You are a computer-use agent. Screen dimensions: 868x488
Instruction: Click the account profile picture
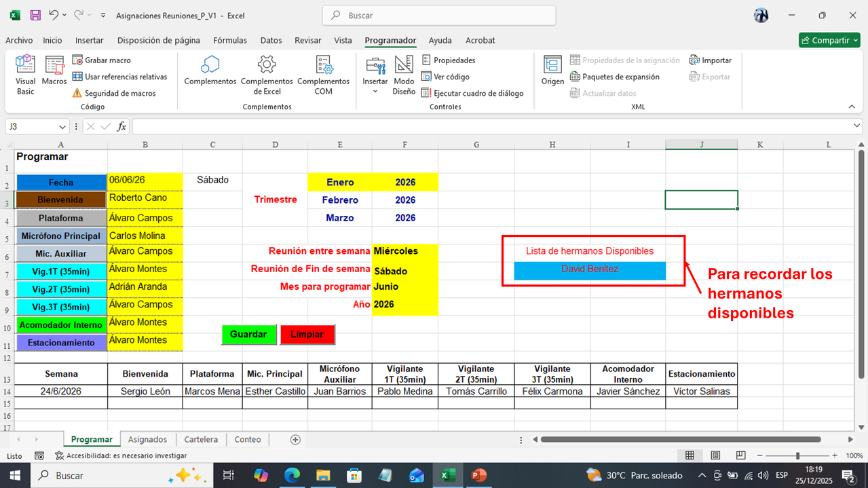tap(761, 15)
